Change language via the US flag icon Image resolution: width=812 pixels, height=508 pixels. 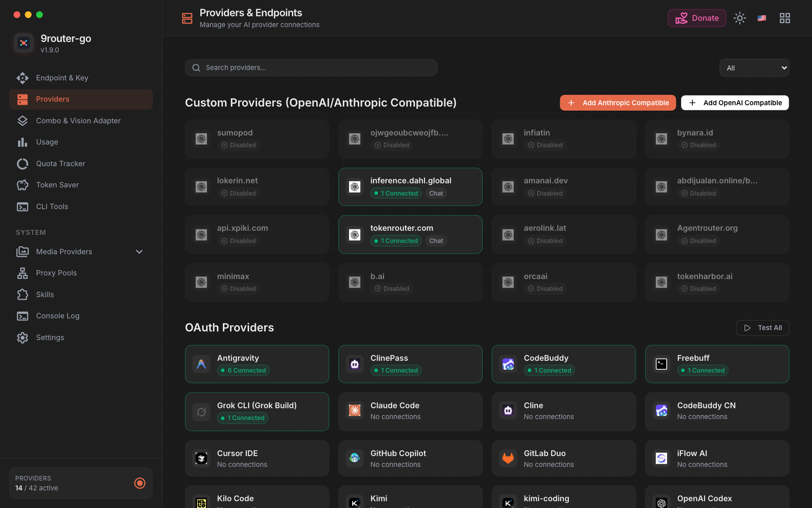[762, 18]
